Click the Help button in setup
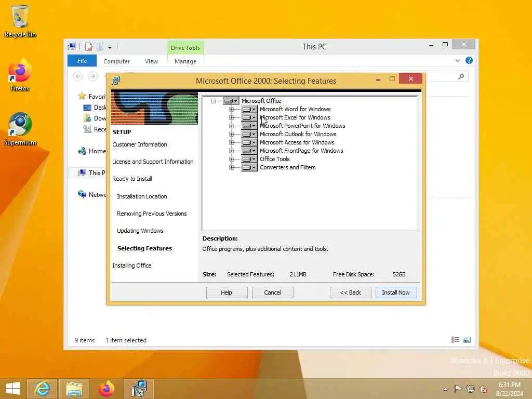The image size is (532, 399). pos(227,292)
